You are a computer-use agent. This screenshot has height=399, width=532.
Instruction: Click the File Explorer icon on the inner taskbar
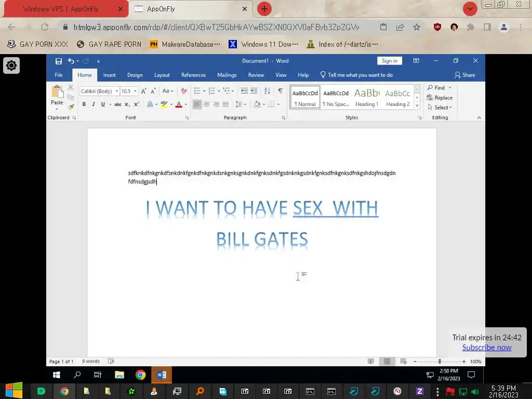[119, 375]
